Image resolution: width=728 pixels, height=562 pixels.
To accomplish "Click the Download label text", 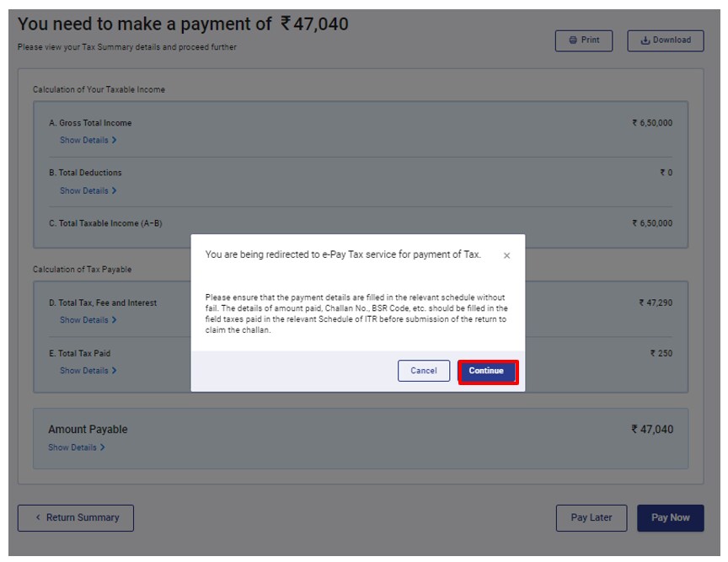I will point(672,40).
